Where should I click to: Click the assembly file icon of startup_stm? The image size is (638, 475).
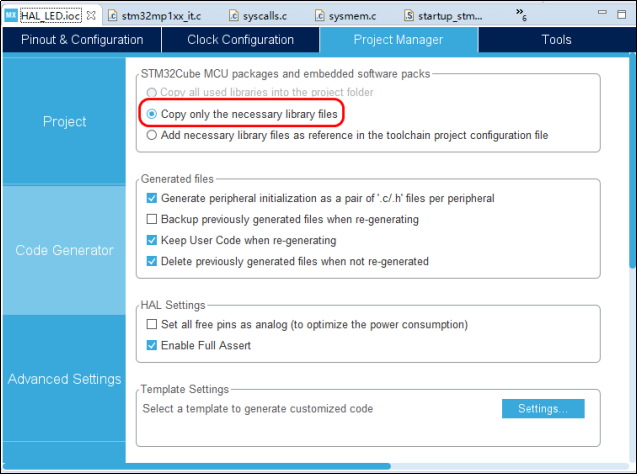pos(409,16)
